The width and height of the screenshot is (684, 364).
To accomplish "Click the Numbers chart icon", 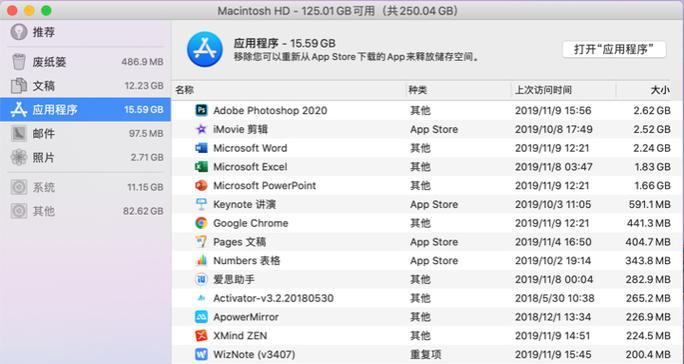I will 201,261.
